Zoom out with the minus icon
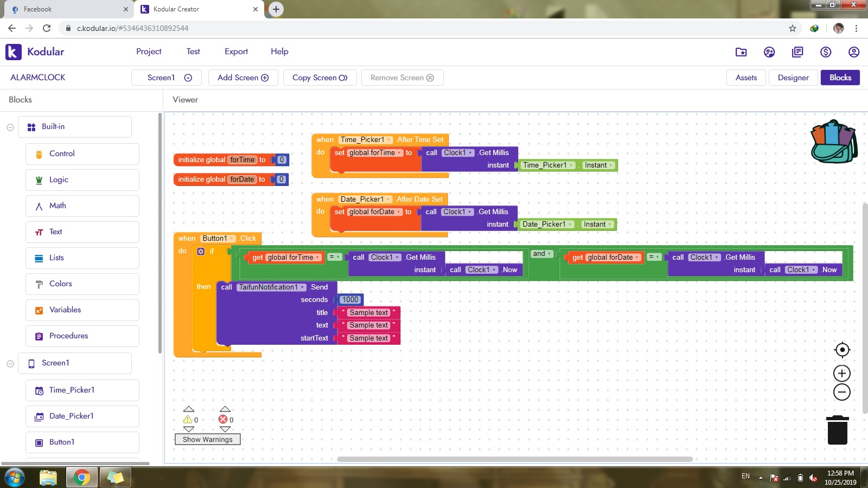Image resolution: width=868 pixels, height=488 pixels. coord(842,392)
